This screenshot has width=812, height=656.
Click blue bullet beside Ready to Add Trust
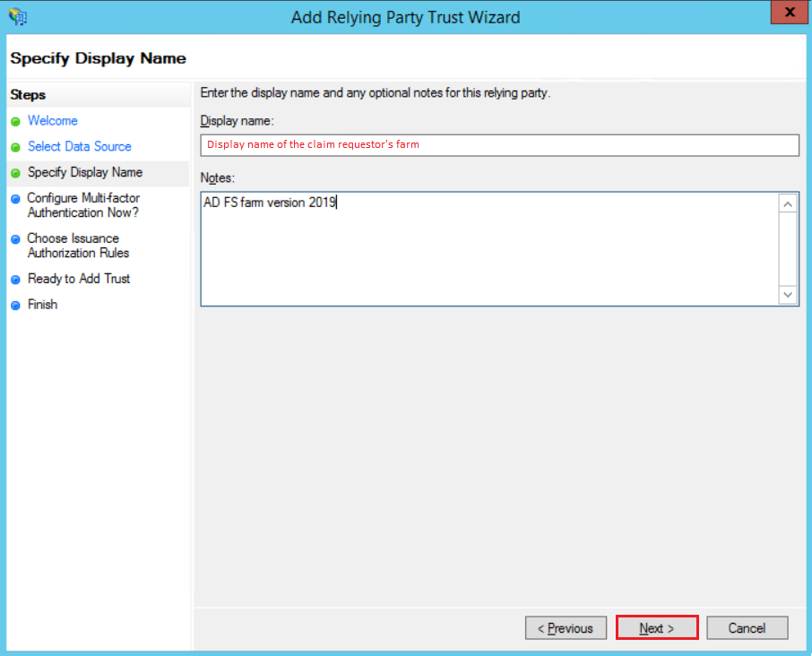[15, 280]
